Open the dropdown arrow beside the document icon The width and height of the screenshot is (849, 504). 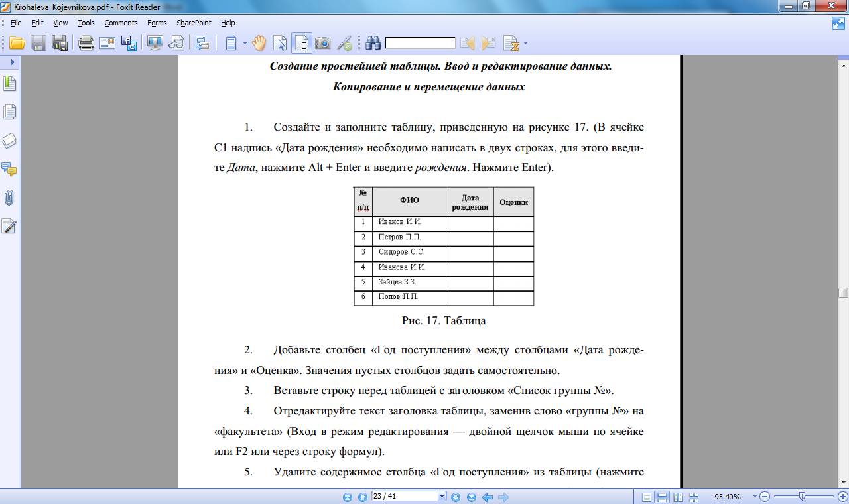pos(245,44)
